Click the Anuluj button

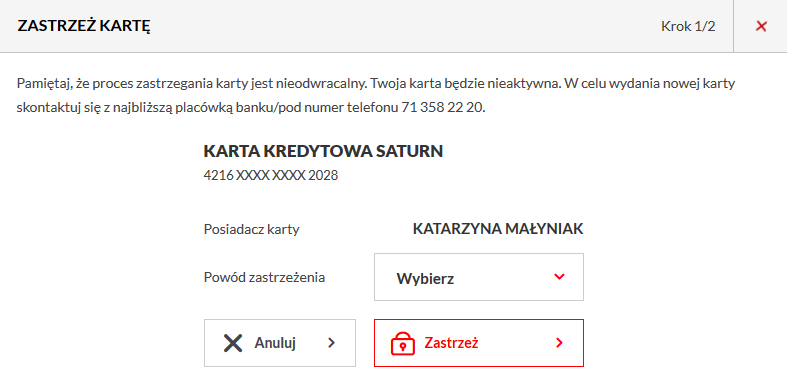(280, 343)
